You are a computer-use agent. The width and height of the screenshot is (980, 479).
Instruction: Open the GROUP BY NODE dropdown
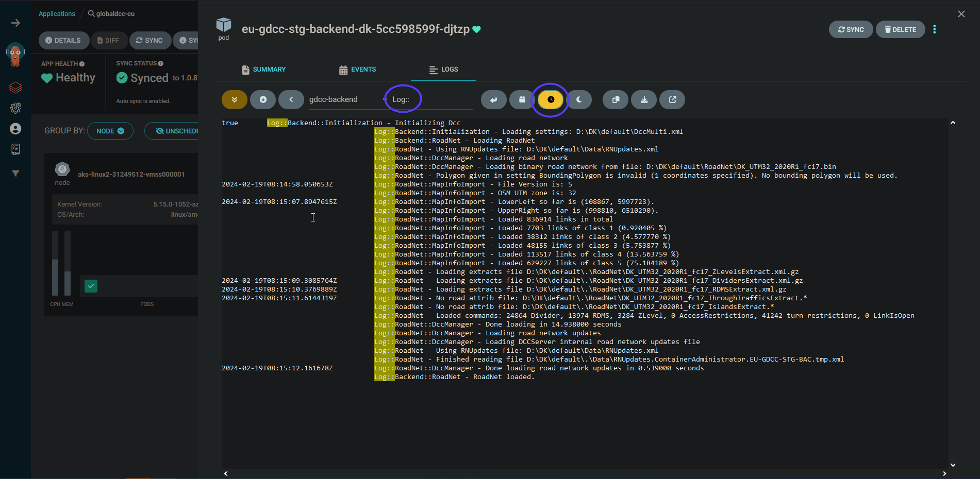110,131
